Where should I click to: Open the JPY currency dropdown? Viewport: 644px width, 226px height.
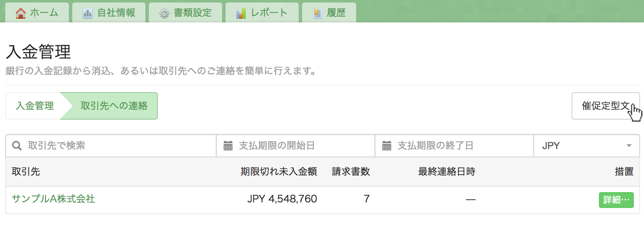(x=586, y=146)
